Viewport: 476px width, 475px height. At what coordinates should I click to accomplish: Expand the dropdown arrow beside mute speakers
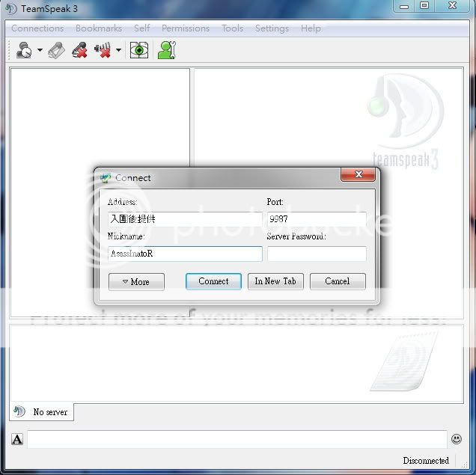[x=118, y=52]
